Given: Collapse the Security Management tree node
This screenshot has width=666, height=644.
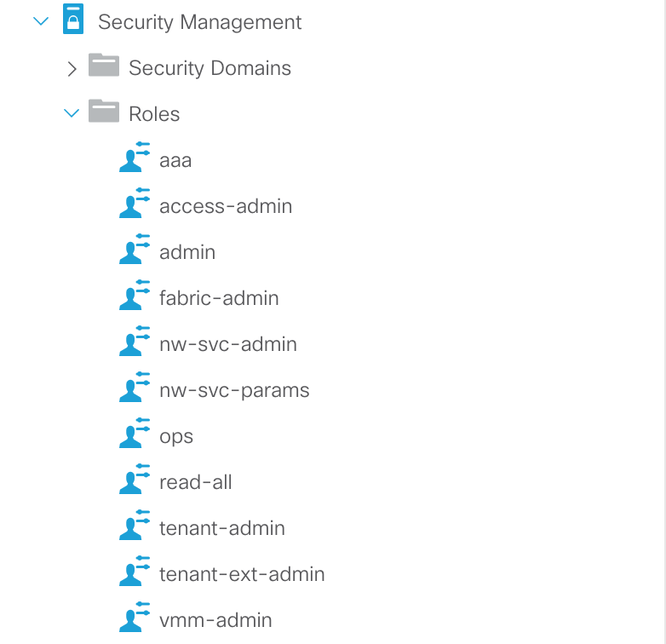Looking at the screenshot, I should click(x=41, y=22).
